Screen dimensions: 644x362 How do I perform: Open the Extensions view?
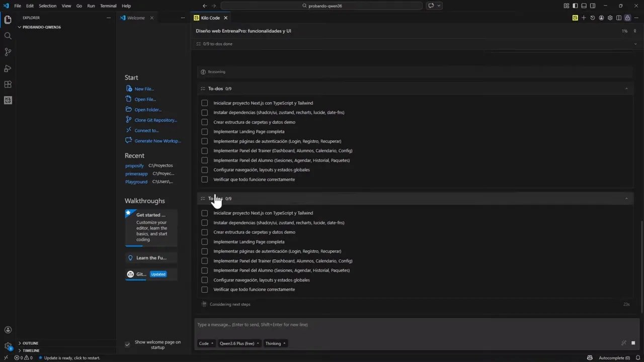8,84
